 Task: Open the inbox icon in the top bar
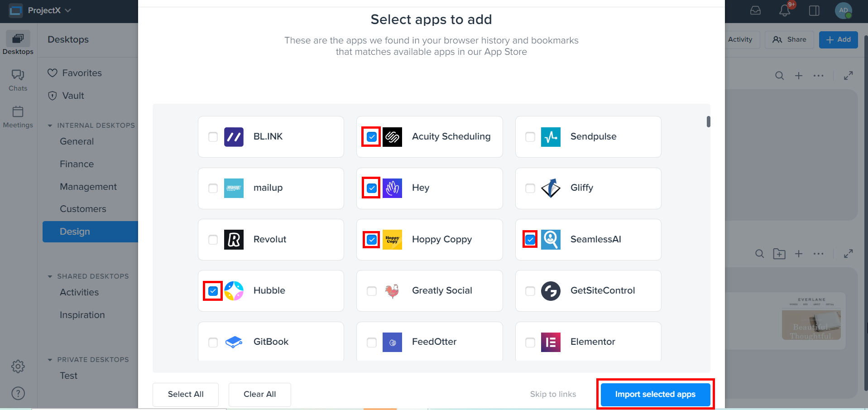tap(755, 10)
